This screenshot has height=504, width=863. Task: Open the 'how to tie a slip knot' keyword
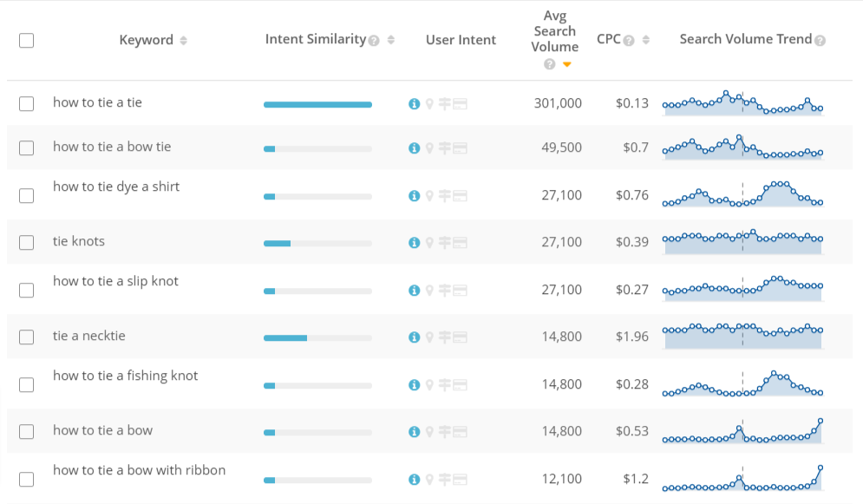(x=115, y=281)
